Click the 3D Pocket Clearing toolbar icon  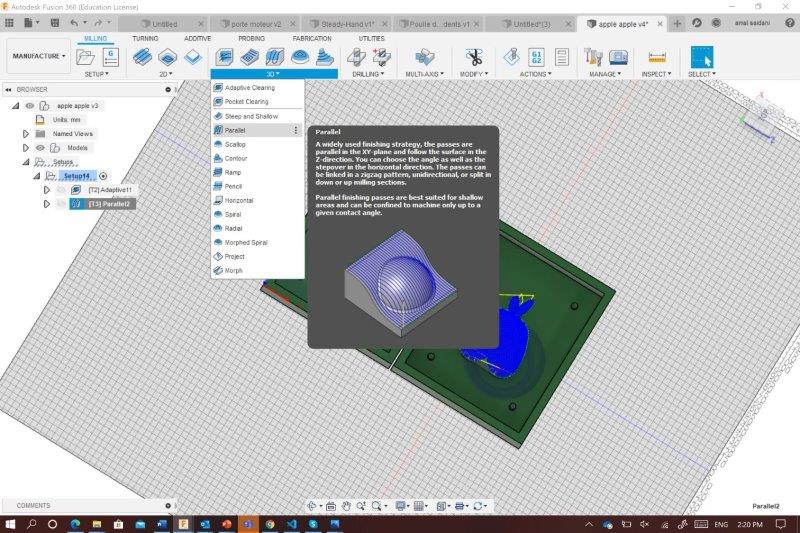tap(249, 57)
